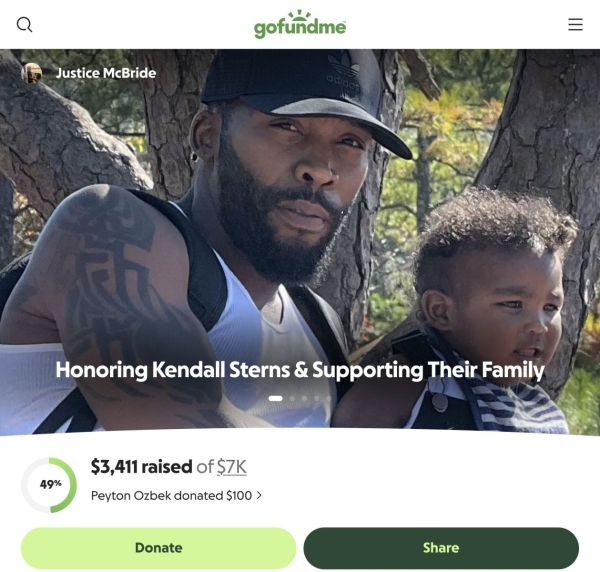600x572 pixels.
Task: Click the Share button
Action: 441,548
